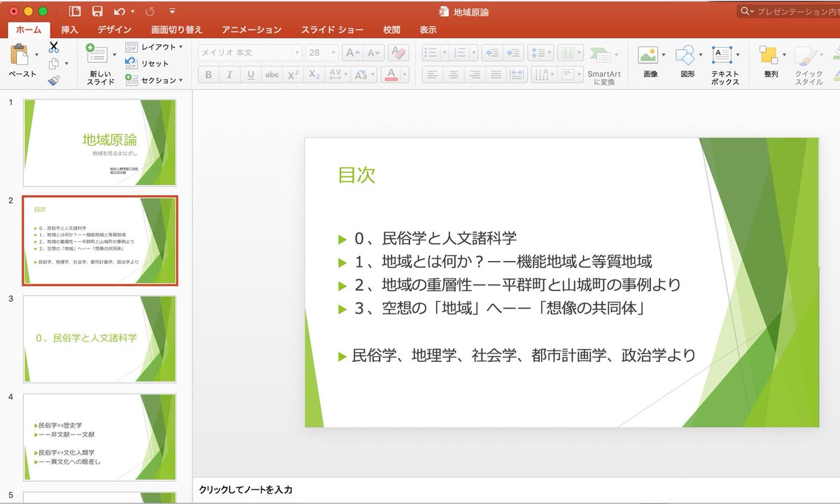This screenshot has height=504, width=840.
Task: Apply the red font color swatch
Action: click(391, 74)
